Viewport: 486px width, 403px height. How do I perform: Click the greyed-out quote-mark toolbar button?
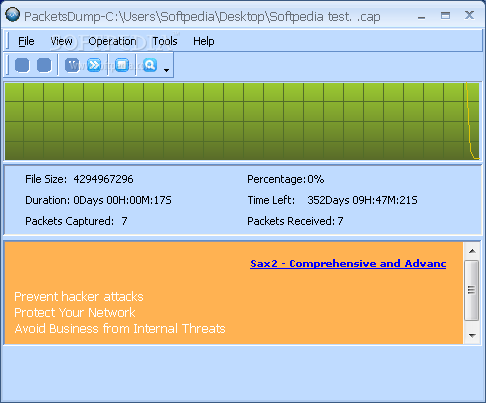[x=72, y=65]
